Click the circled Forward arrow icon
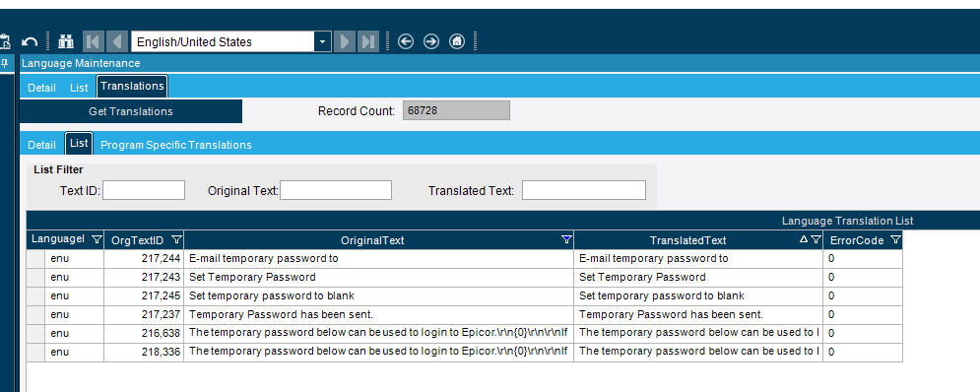The height and width of the screenshot is (392, 980). pyautogui.click(x=431, y=42)
